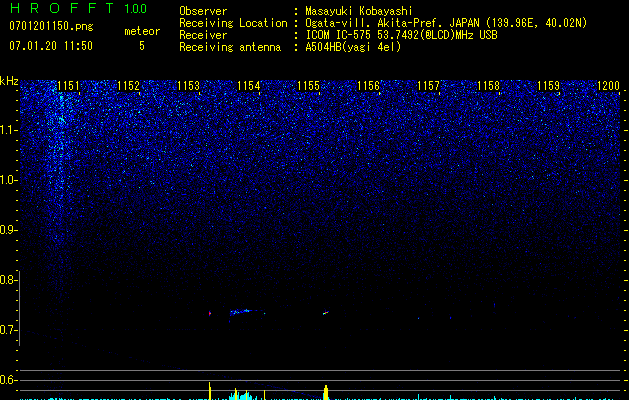Click the meteor echo after 1155
The width and height of the screenshot is (629, 400).
pos(326,313)
